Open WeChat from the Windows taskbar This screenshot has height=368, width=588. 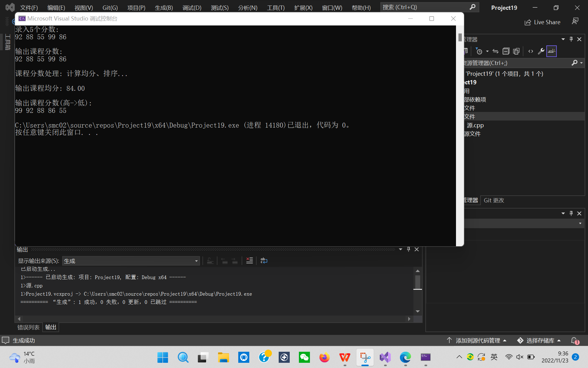[x=304, y=357]
